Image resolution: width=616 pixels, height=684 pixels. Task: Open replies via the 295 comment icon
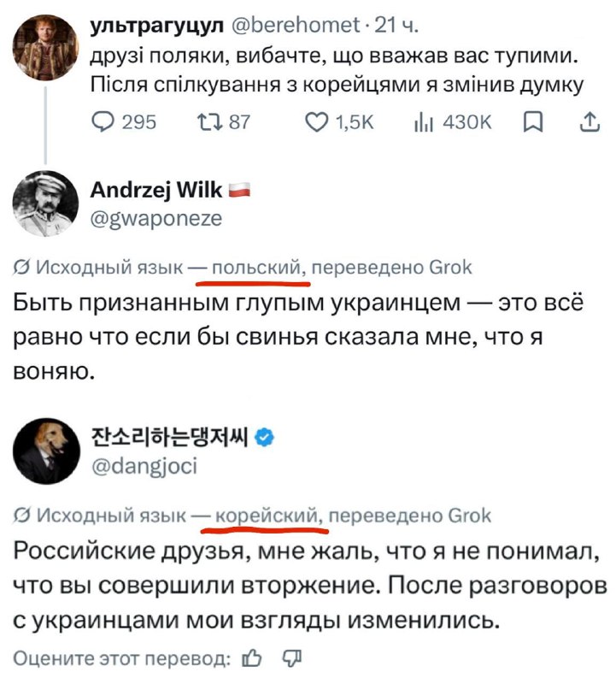click(x=103, y=121)
